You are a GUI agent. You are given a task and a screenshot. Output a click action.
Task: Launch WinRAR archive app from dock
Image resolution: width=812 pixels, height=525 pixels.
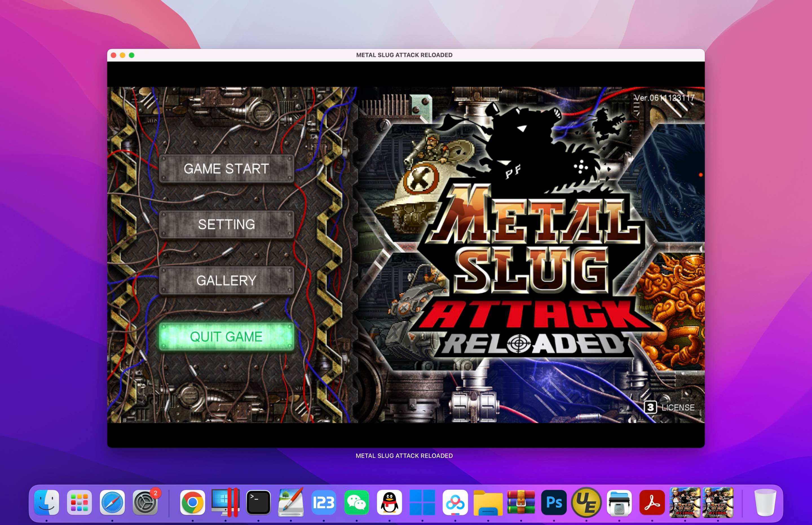pyautogui.click(x=521, y=502)
